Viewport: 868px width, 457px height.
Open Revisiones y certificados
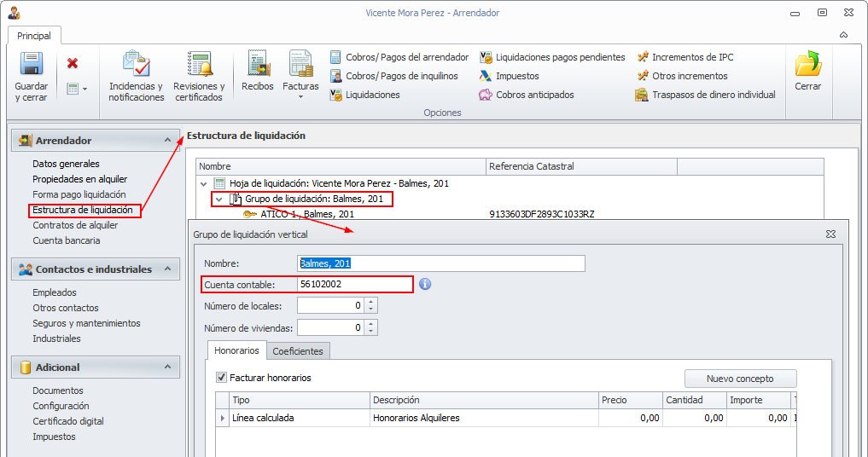[x=199, y=77]
